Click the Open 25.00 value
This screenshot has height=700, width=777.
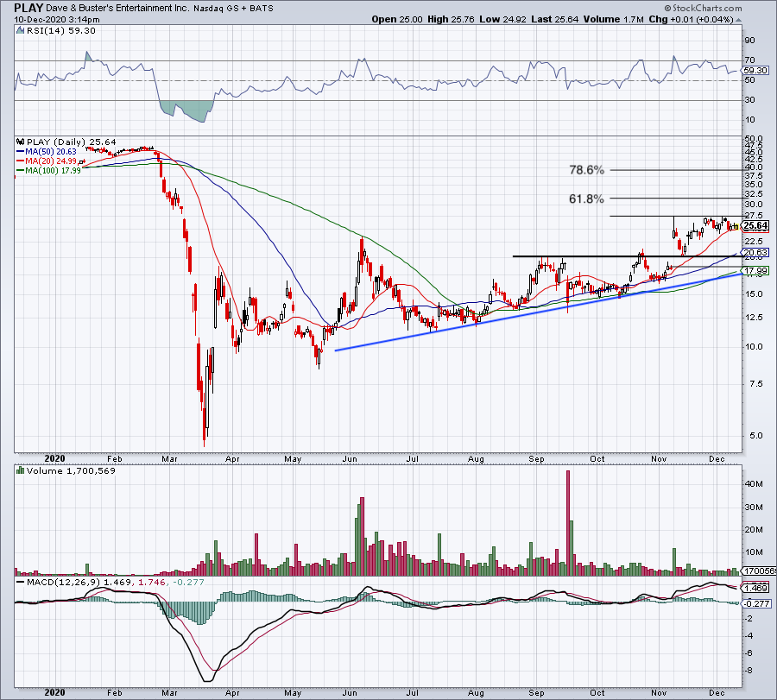point(397,19)
